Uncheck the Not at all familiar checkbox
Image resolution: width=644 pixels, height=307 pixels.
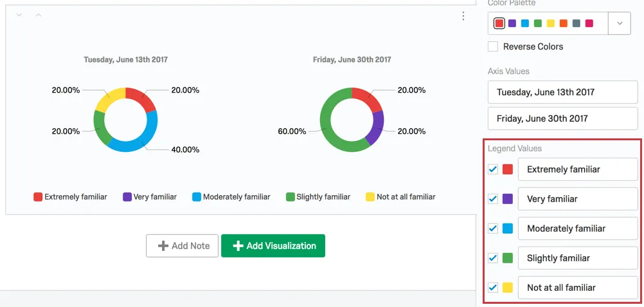[493, 287]
